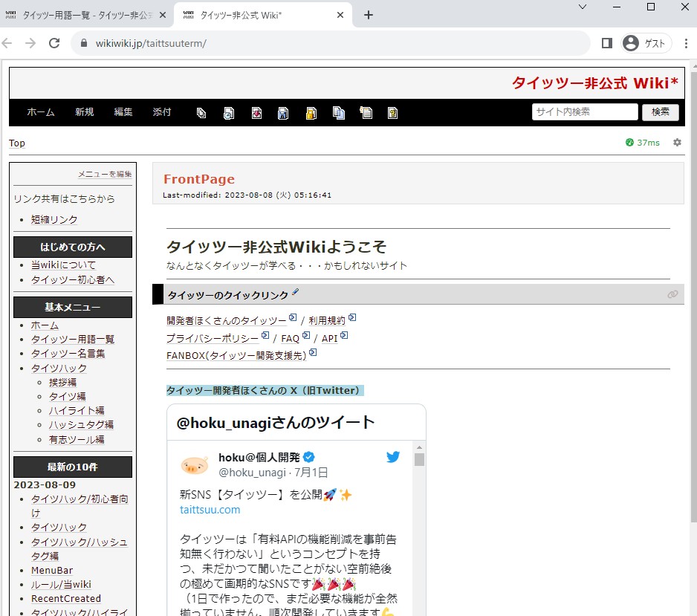This screenshot has width=697, height=616.
Task: Open the 利用規約 quick link
Action: click(x=327, y=321)
